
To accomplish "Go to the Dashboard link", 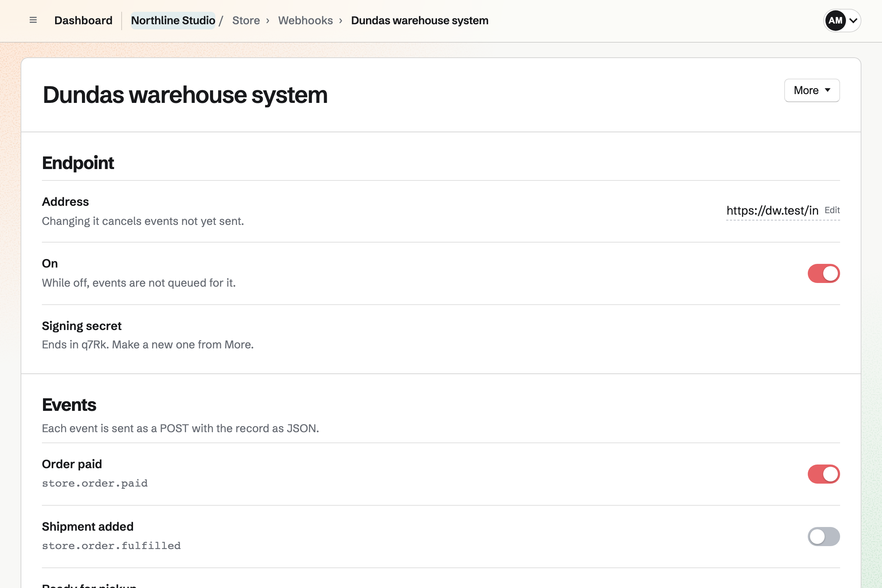I will pyautogui.click(x=83, y=20).
